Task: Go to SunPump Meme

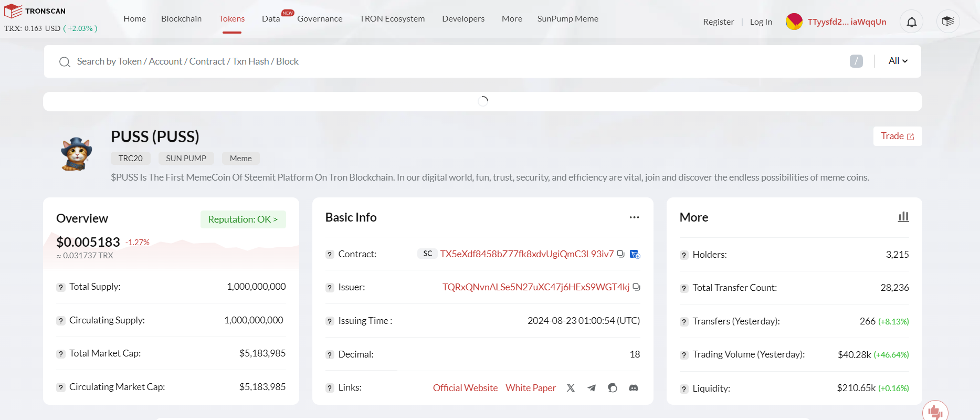Action: (567, 19)
